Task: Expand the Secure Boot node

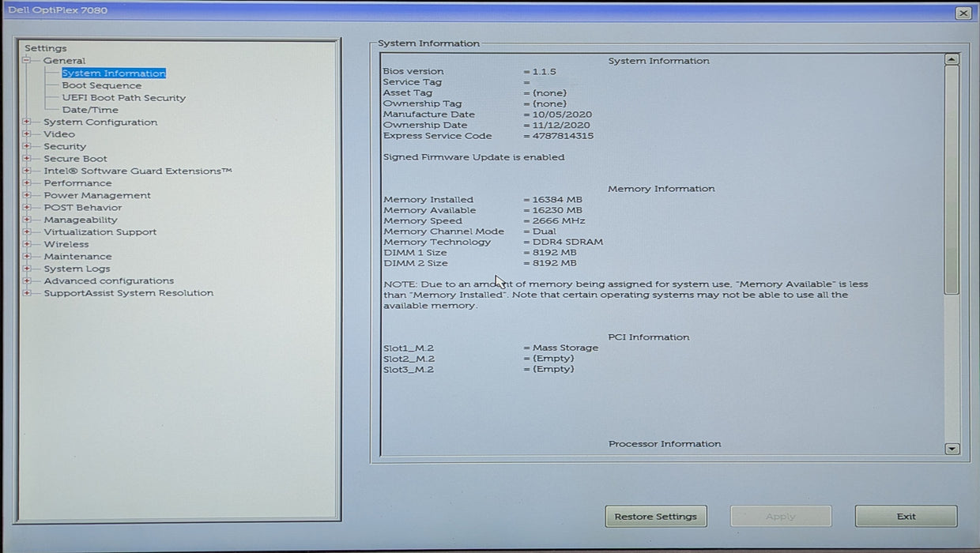Action: 27,159
